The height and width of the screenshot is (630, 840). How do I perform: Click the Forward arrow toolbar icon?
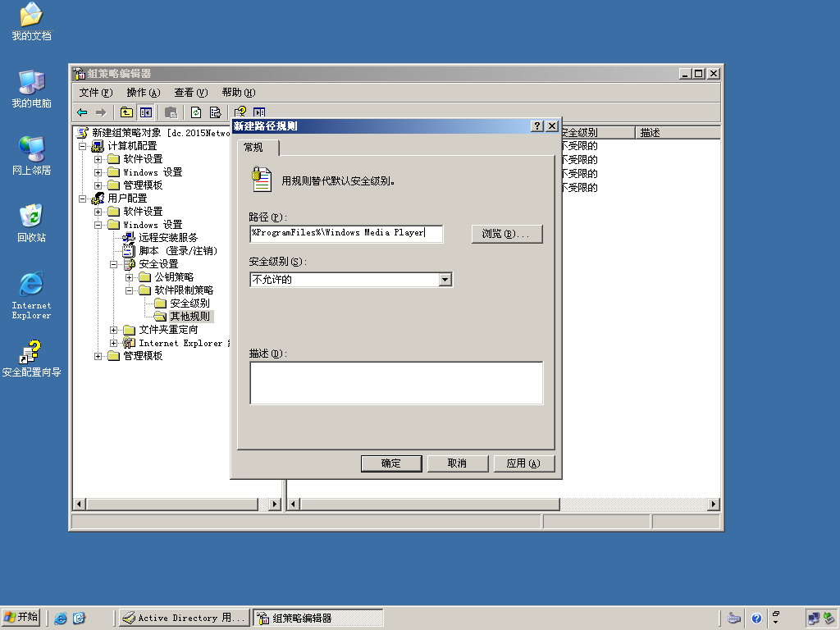coord(101,112)
